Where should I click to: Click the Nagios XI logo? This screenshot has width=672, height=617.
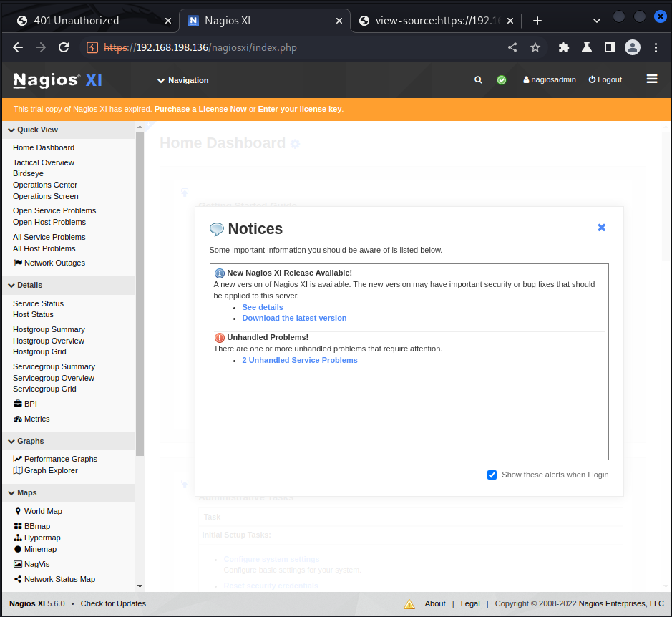57,80
